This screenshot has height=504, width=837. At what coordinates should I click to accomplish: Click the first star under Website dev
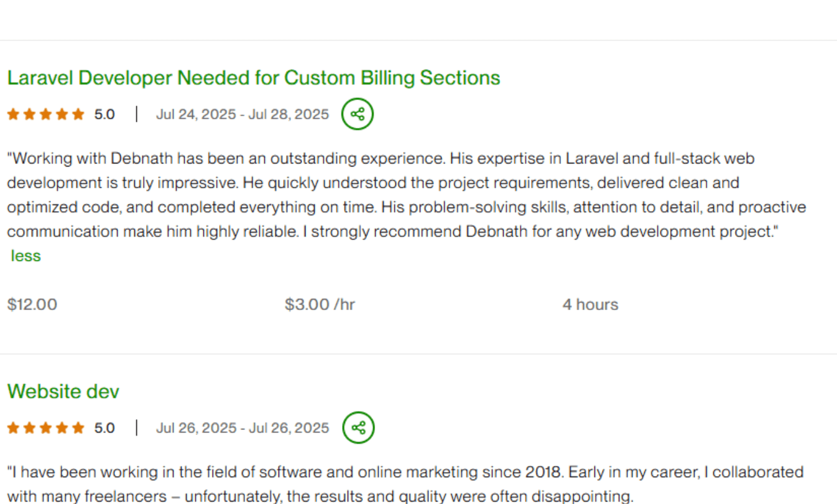pos(12,428)
